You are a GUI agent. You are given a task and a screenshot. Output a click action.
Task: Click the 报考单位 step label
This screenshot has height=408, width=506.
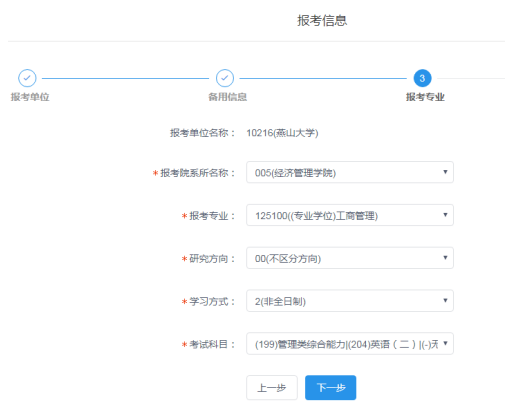pyautogui.click(x=30, y=97)
